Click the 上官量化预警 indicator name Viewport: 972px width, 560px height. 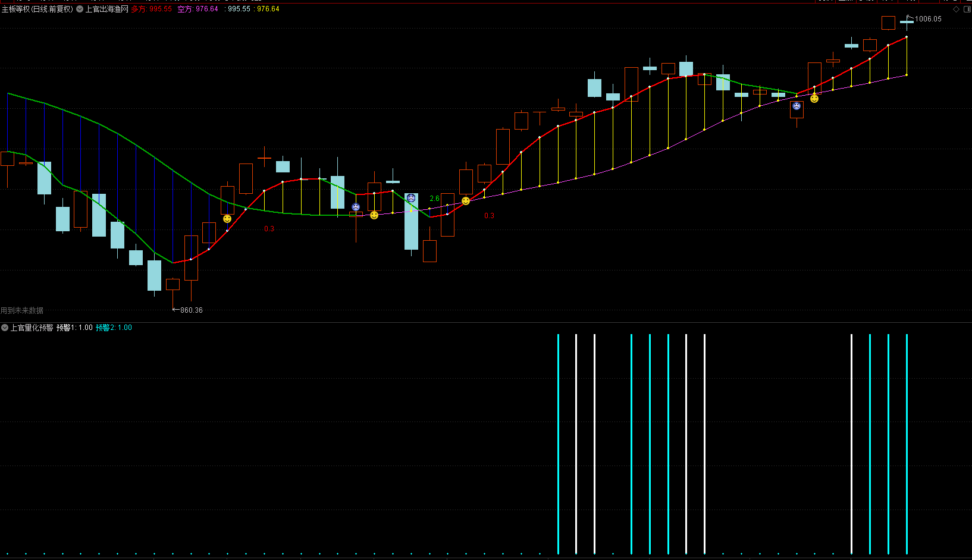(x=32, y=328)
